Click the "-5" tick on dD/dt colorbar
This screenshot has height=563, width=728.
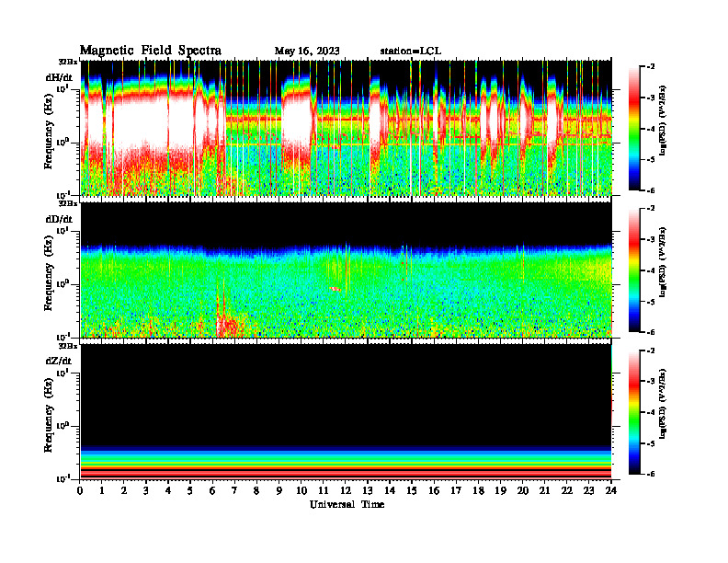[651, 302]
